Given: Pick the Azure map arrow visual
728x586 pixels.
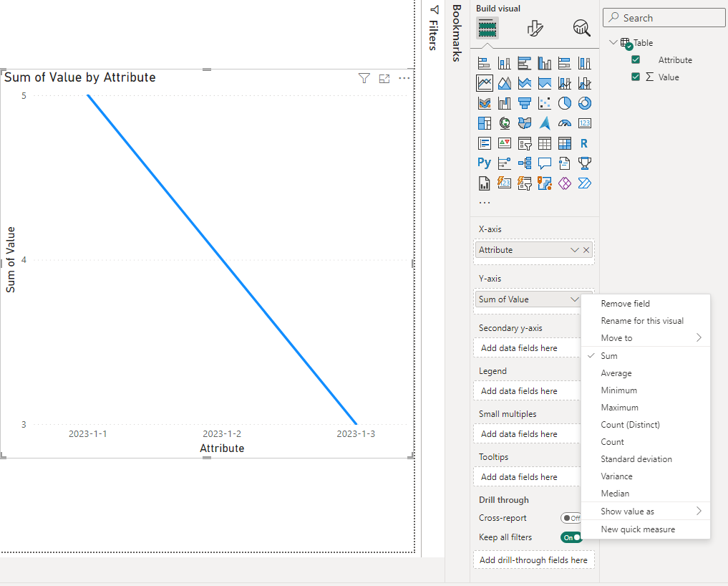Looking at the screenshot, I should (544, 123).
